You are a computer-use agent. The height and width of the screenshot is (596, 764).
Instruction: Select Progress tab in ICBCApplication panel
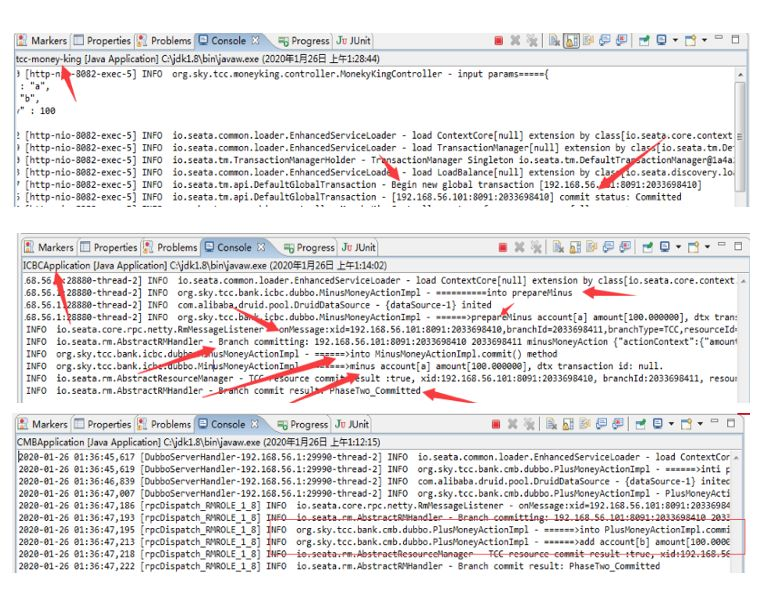click(309, 248)
